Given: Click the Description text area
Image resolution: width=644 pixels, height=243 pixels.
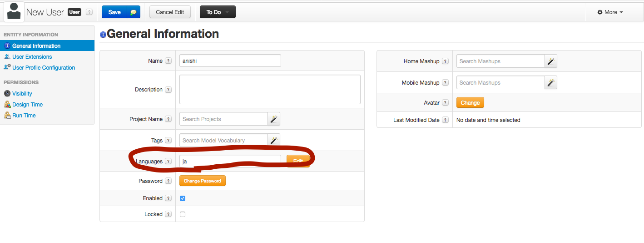Looking at the screenshot, I should click(270, 90).
